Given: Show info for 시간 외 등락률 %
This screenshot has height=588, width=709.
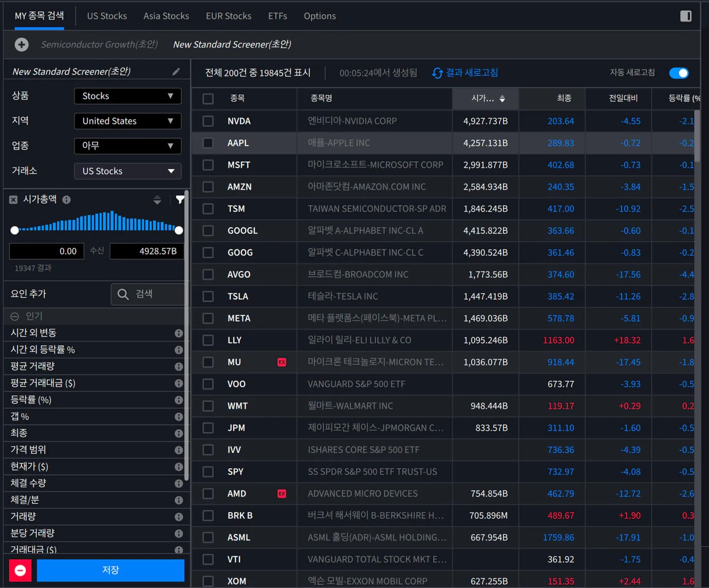Looking at the screenshot, I should pos(179,350).
